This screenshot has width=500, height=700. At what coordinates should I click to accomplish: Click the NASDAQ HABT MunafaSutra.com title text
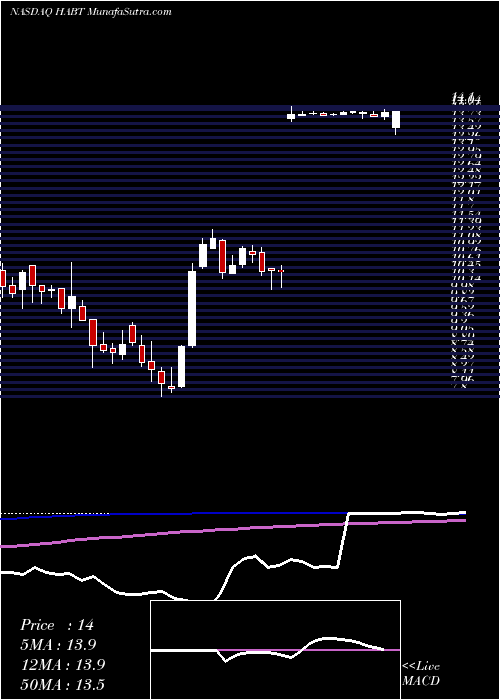[91, 12]
